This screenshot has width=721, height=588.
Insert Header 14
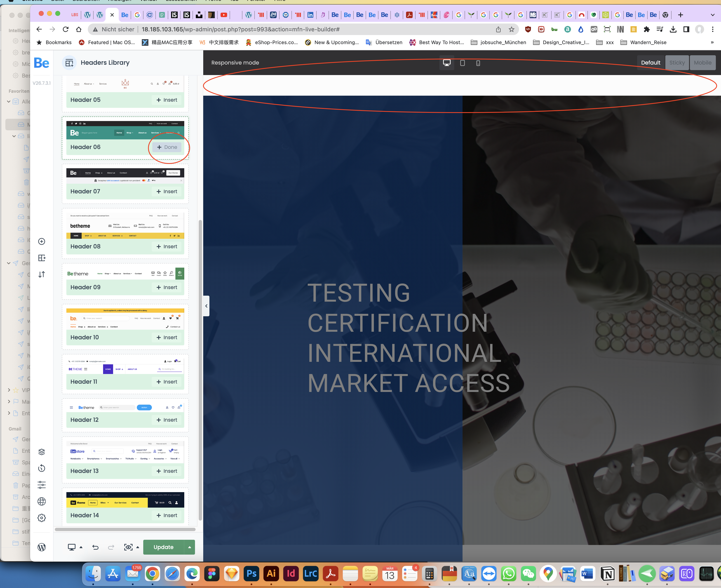167,515
